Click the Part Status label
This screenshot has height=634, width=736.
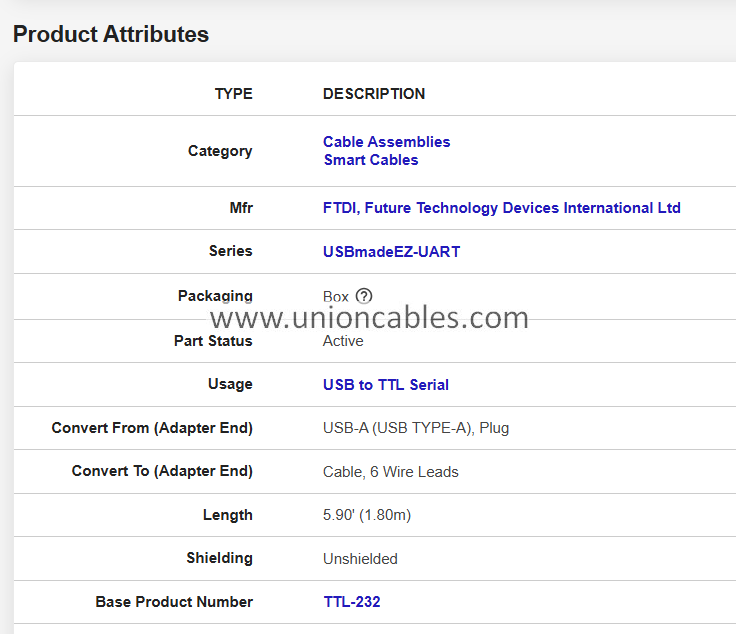[213, 341]
